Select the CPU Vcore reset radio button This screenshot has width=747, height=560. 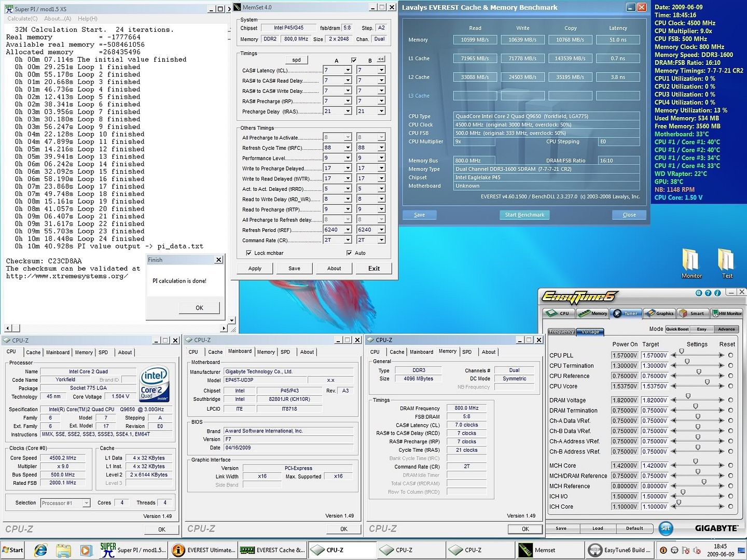(x=731, y=386)
